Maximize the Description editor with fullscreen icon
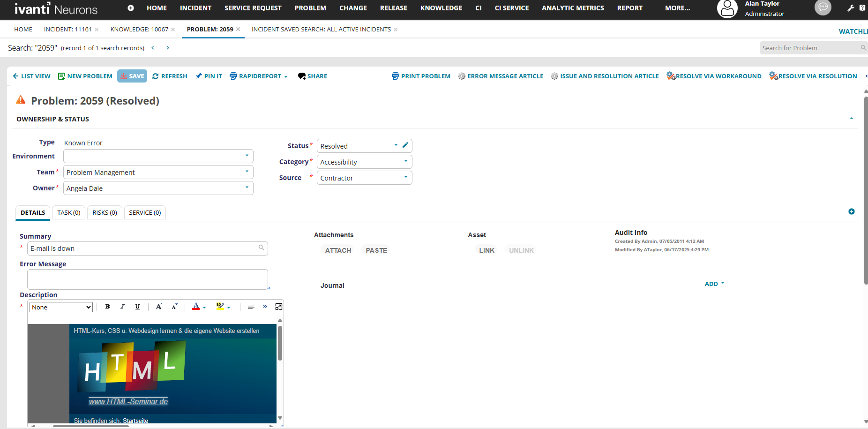 (278, 307)
